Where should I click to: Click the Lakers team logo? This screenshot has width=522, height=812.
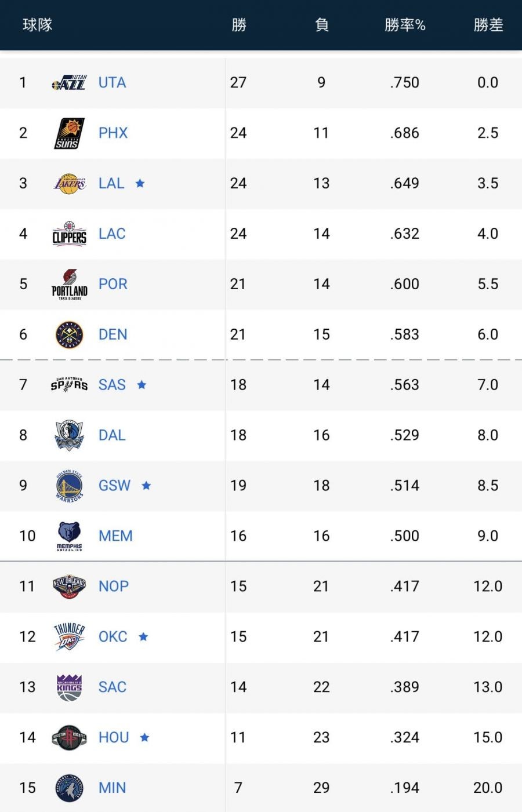click(x=69, y=184)
